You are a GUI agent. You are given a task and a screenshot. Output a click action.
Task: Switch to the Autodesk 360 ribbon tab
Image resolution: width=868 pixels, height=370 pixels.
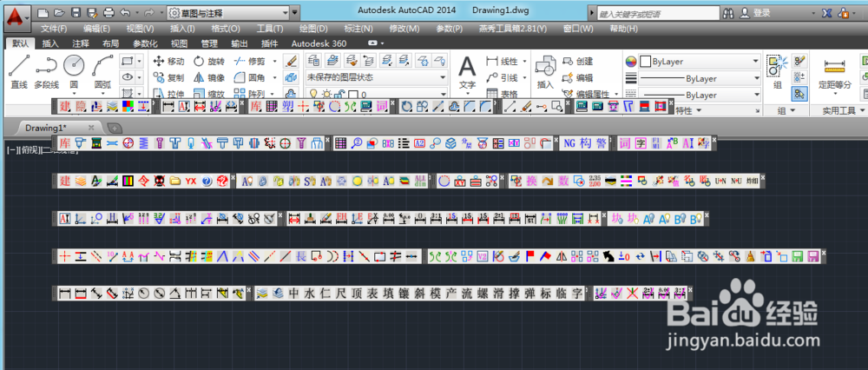[319, 43]
